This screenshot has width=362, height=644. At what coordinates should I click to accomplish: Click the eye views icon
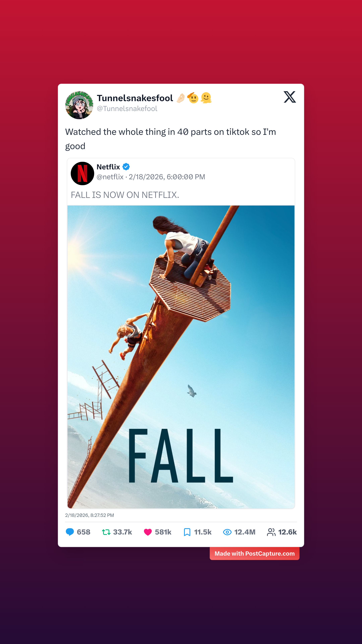point(227,532)
